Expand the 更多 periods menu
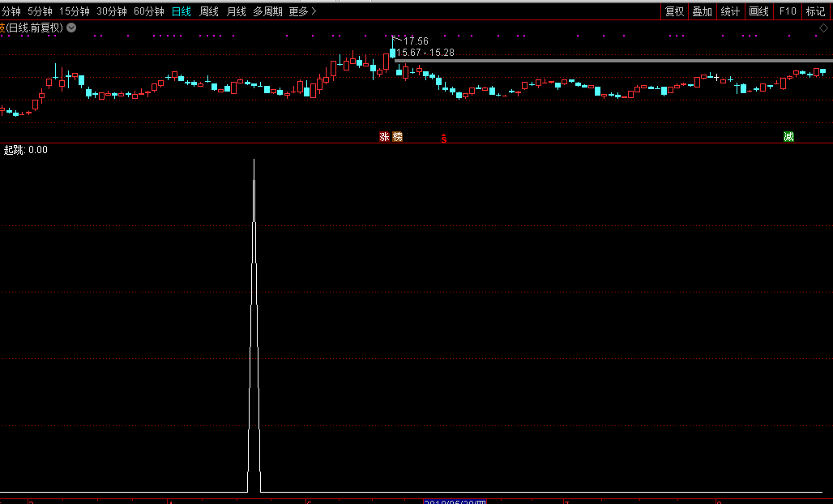Image resolution: width=833 pixels, height=504 pixels. pos(302,11)
